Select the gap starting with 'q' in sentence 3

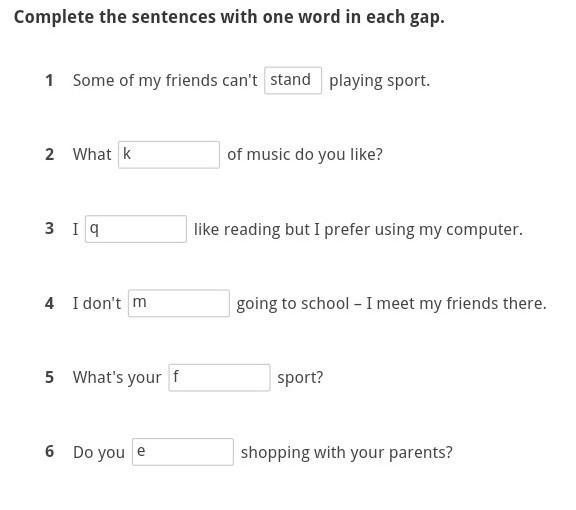(136, 229)
